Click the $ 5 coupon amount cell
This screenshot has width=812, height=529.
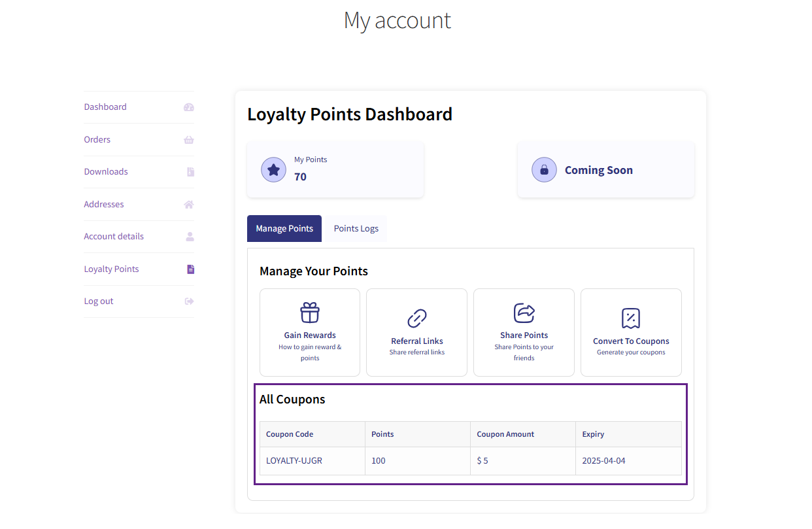coord(523,461)
